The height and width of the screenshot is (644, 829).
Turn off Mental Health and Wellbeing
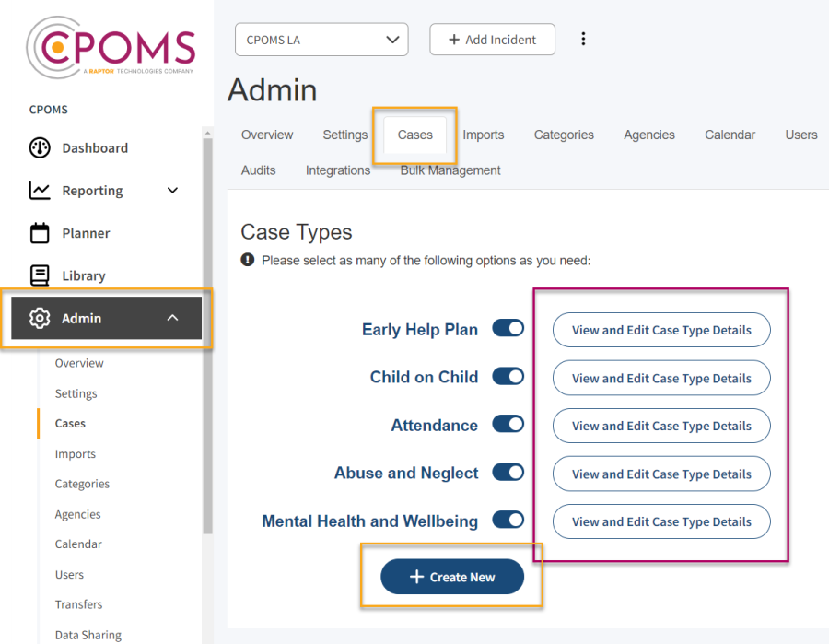click(508, 521)
